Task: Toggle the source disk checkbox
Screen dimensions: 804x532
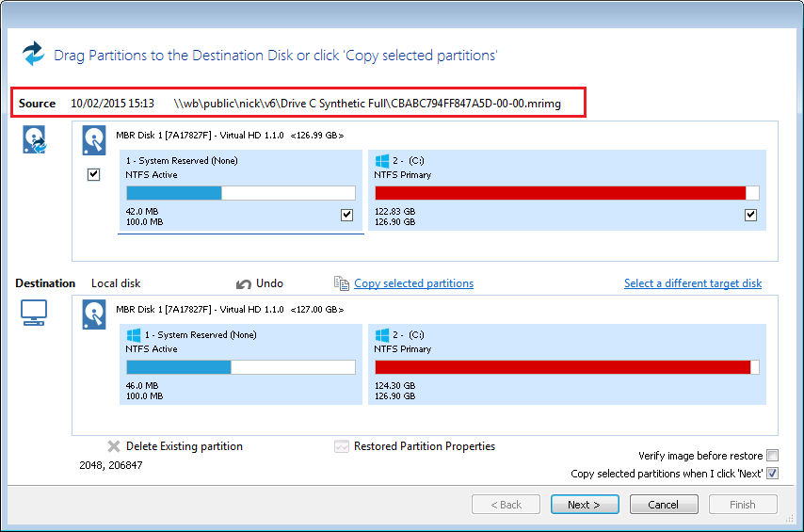Action: pos(94,174)
